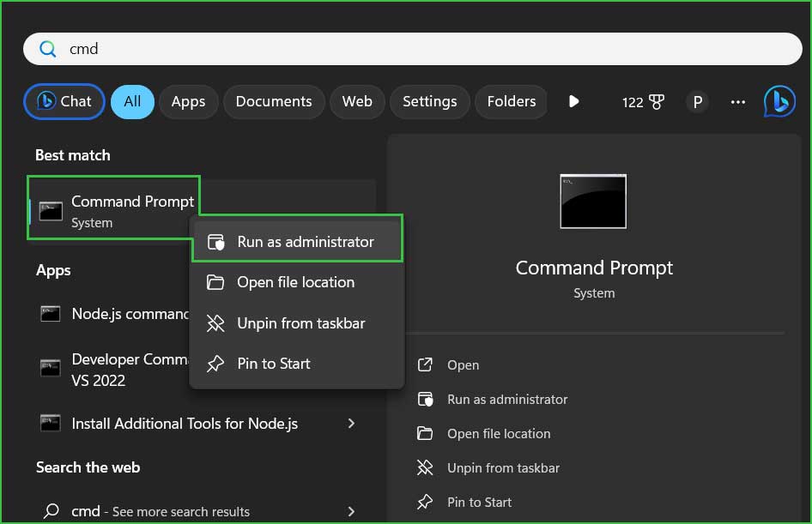Click the Command Prompt icon in Best match
812x524 pixels.
(x=51, y=211)
